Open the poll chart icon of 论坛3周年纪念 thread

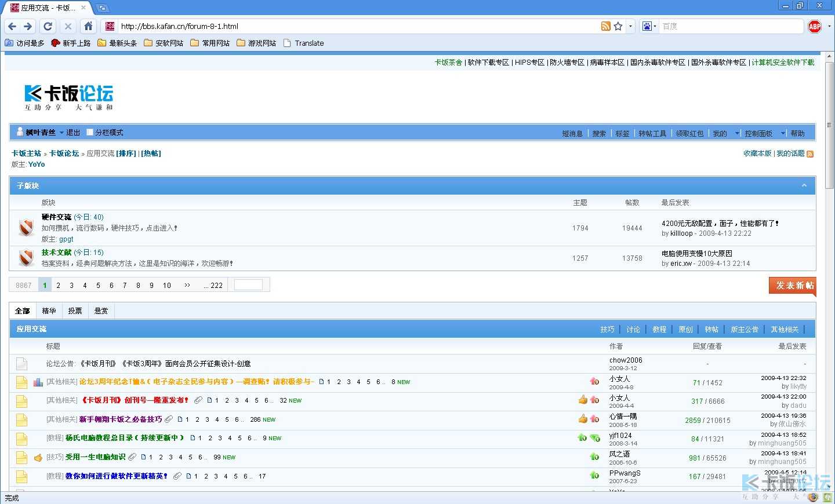click(x=38, y=382)
